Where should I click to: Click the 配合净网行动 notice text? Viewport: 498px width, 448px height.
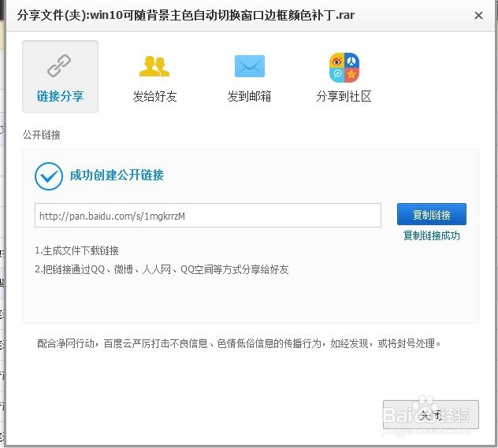click(239, 343)
